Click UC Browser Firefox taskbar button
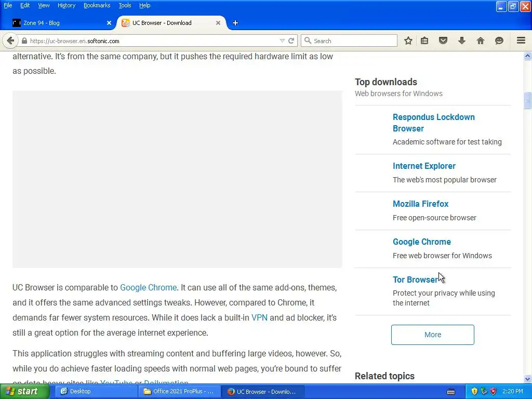Image resolution: width=532 pixels, height=399 pixels. click(262, 392)
